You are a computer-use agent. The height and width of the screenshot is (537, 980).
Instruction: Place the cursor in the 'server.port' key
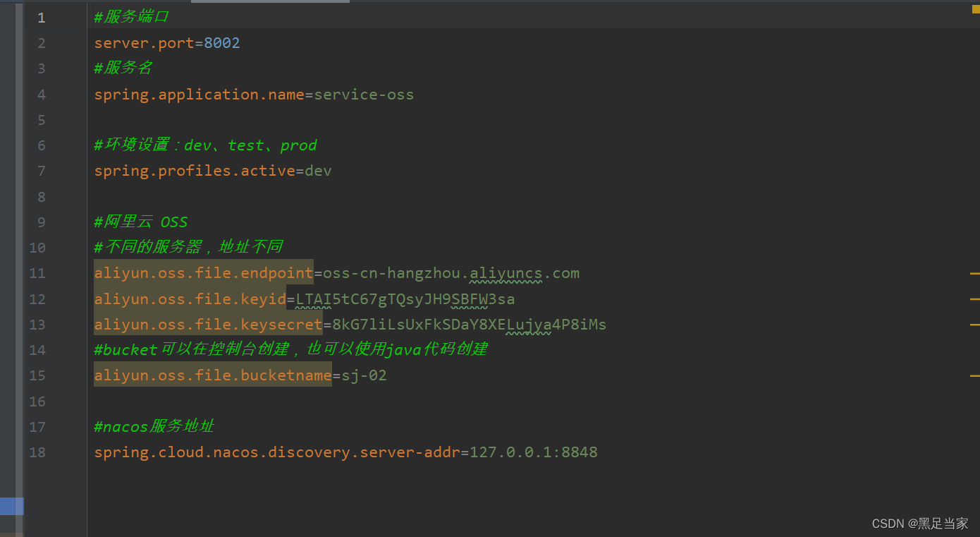(144, 43)
